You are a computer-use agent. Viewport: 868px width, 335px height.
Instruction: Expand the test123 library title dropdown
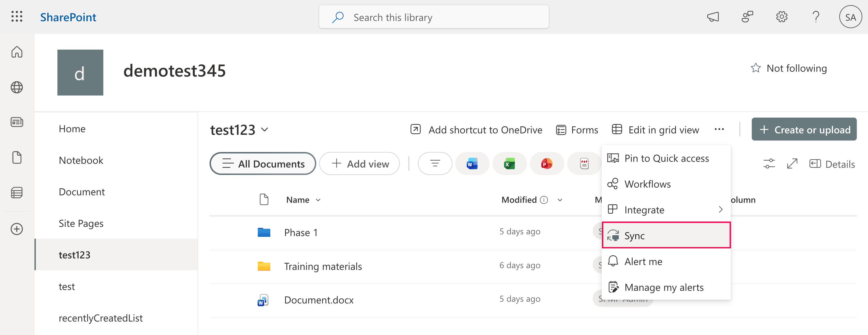pyautogui.click(x=265, y=130)
